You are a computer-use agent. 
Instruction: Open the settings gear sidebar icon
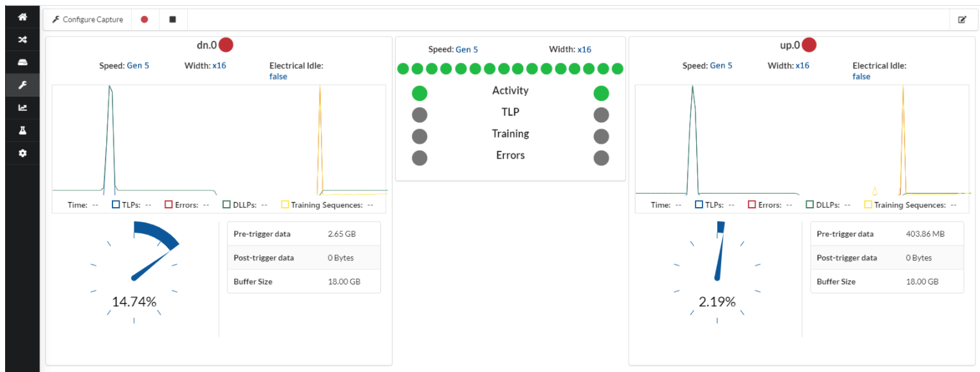pyautogui.click(x=22, y=153)
